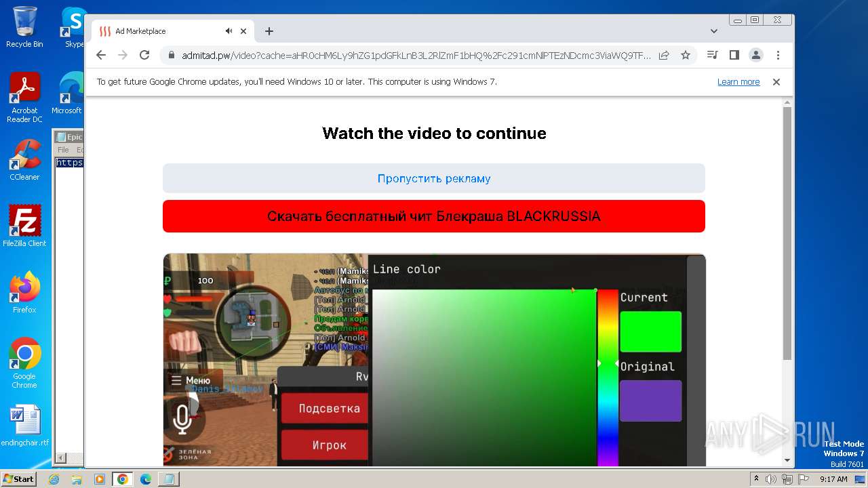Image resolution: width=868 pixels, height=488 pixels.
Task: Open the Learn more link
Action: [x=738, y=82]
